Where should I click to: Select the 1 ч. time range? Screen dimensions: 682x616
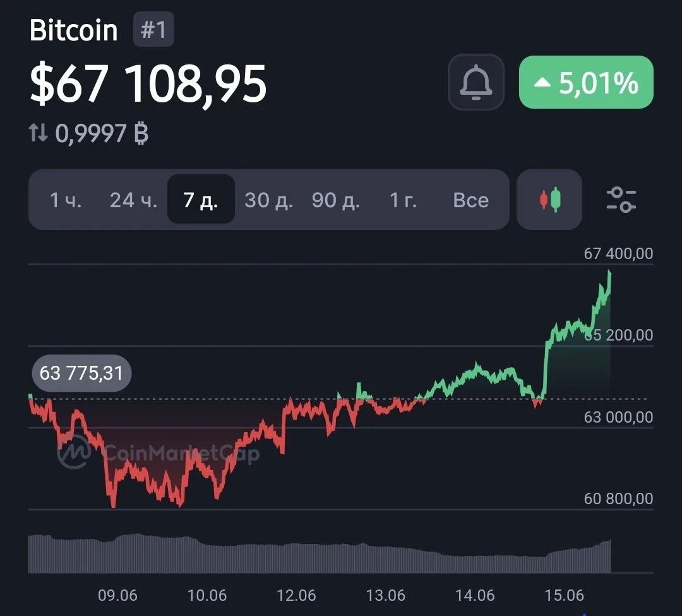click(x=66, y=200)
